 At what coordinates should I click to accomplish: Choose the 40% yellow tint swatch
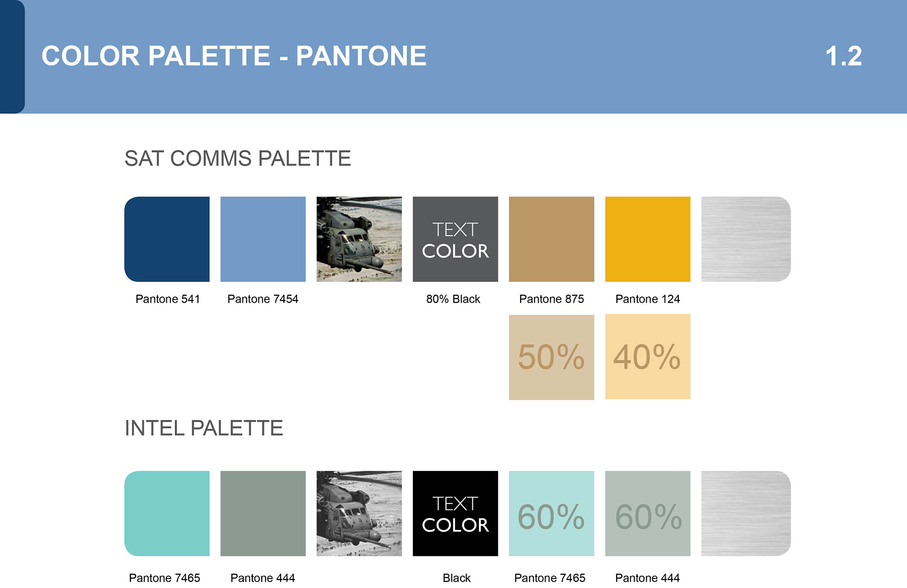point(647,357)
